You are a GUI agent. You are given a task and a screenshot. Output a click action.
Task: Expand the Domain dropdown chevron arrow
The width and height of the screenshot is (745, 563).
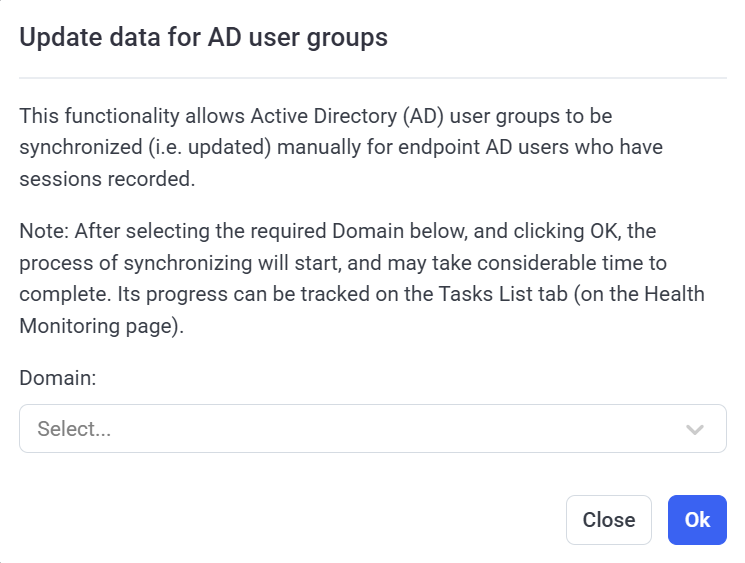(695, 429)
